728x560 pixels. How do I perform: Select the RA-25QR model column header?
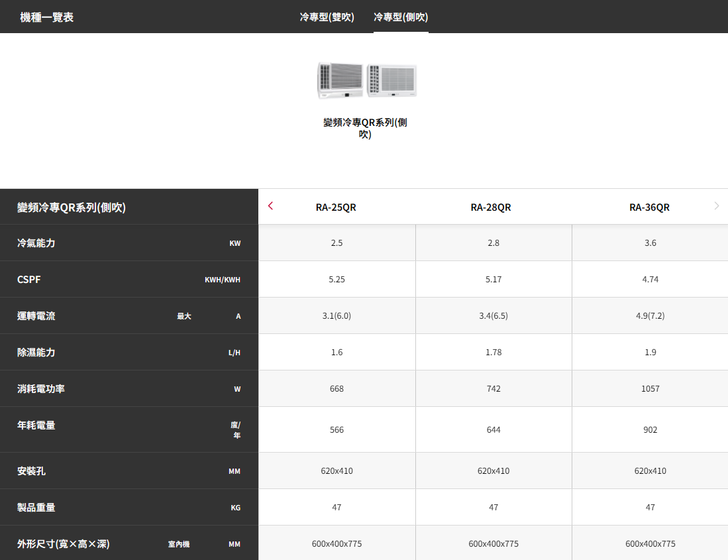pos(336,207)
